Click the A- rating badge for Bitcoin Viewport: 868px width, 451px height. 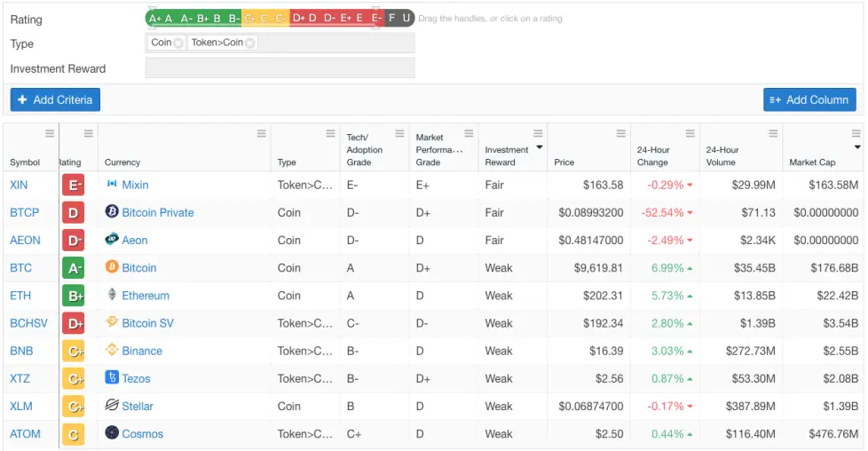click(73, 268)
